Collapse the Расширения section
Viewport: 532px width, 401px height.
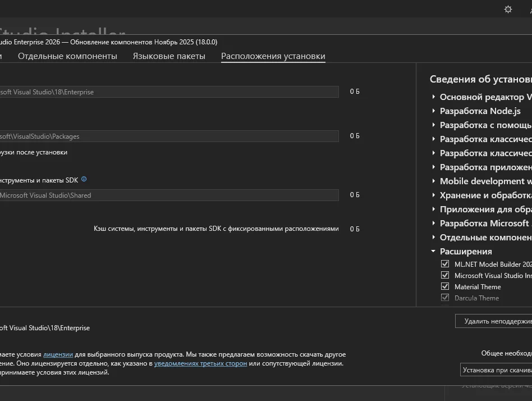(434, 252)
